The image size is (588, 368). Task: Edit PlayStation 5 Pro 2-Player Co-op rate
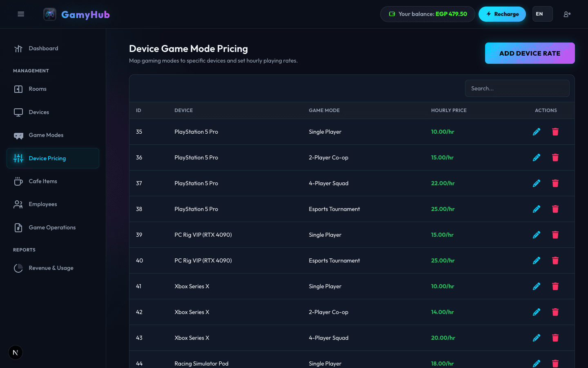537,157
